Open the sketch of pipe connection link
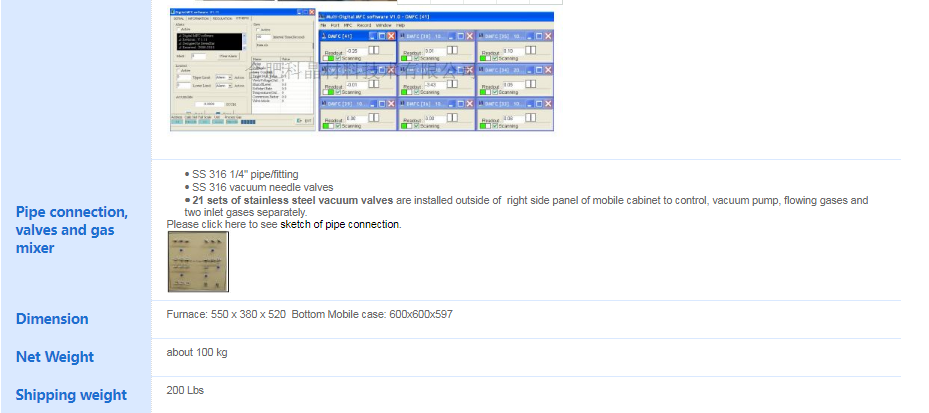The image size is (929, 413). click(341, 225)
